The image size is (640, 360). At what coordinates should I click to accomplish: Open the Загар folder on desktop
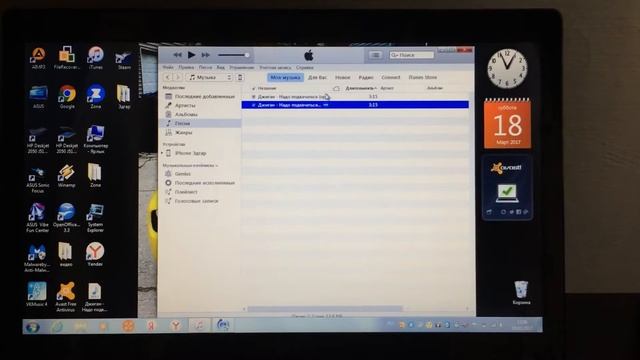tap(124, 97)
